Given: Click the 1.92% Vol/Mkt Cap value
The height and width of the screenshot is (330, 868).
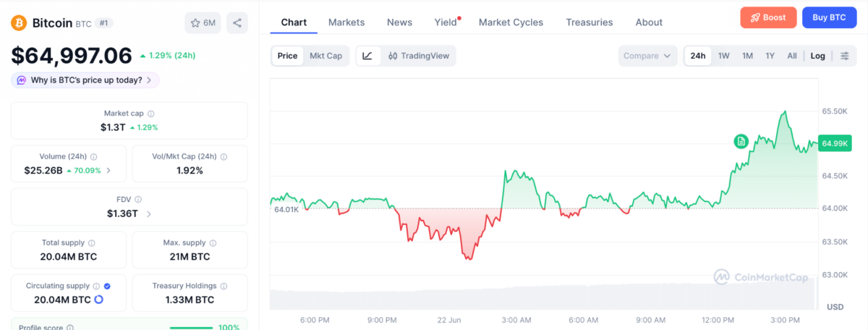Looking at the screenshot, I should point(190,171).
